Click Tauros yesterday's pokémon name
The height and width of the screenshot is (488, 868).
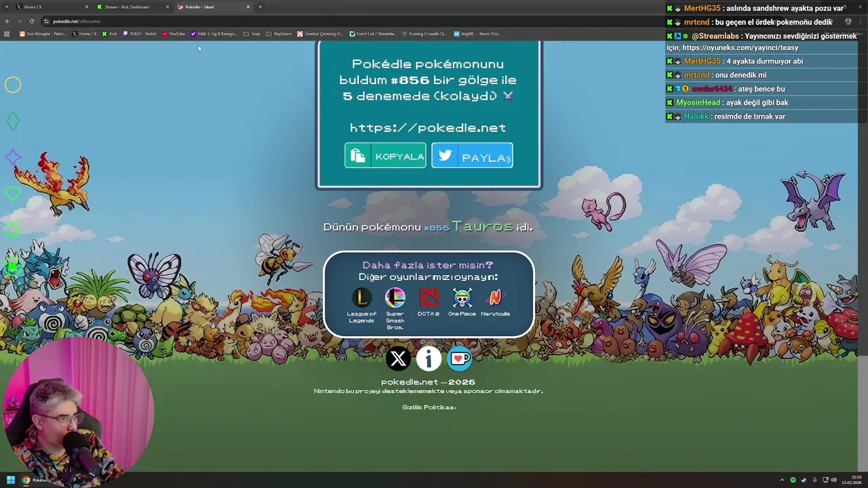(482, 226)
